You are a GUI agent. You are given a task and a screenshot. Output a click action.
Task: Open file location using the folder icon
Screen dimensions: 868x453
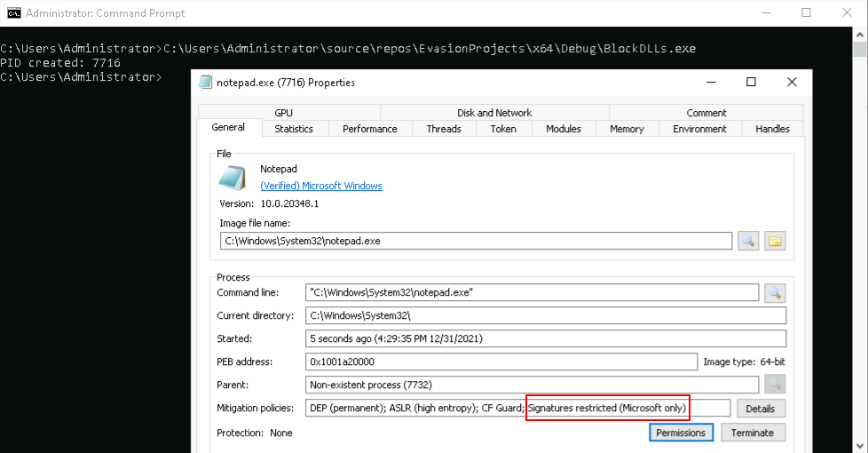pos(775,241)
